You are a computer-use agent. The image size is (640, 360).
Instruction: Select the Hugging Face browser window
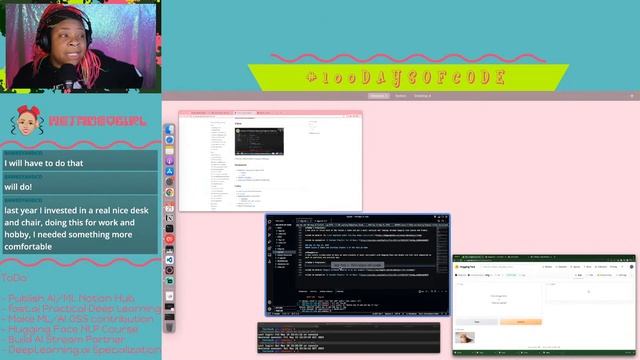544,304
